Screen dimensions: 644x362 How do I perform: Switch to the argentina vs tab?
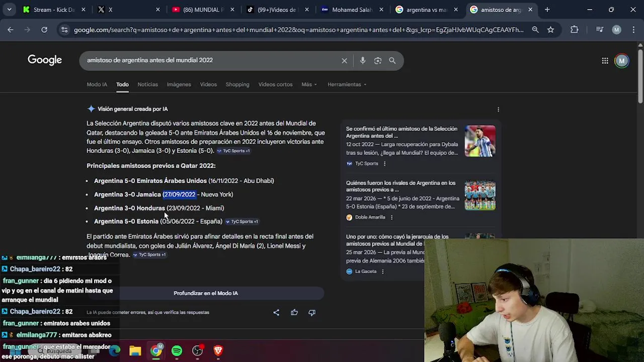pos(426,10)
